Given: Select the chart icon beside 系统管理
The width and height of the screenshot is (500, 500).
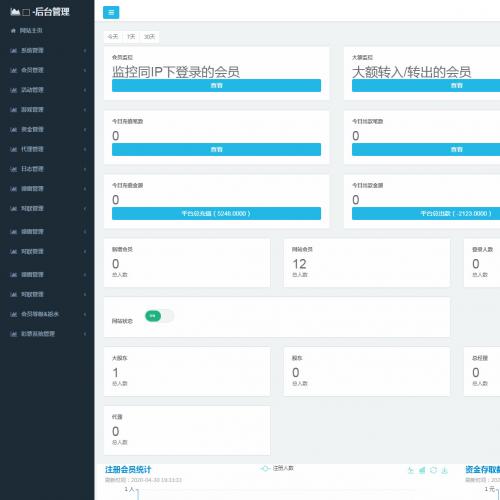Looking at the screenshot, I should 14,51.
